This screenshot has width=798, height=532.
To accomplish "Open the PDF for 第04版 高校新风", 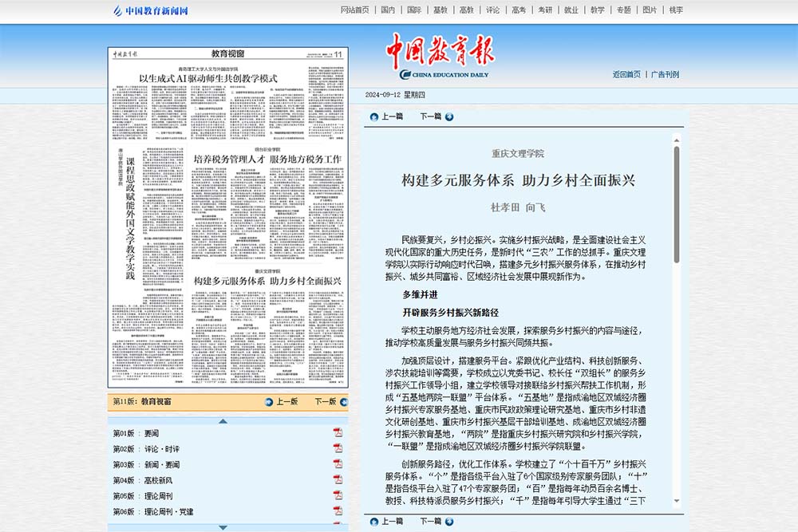I will tap(338, 479).
